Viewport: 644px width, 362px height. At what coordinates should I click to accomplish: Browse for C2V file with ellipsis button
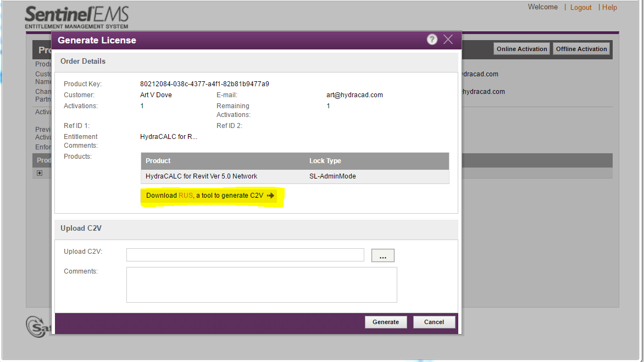(x=383, y=255)
